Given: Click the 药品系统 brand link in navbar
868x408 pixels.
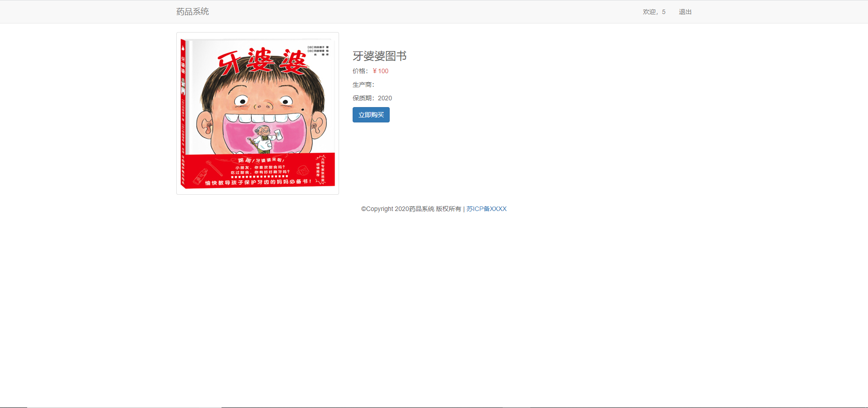Looking at the screenshot, I should tap(193, 11).
